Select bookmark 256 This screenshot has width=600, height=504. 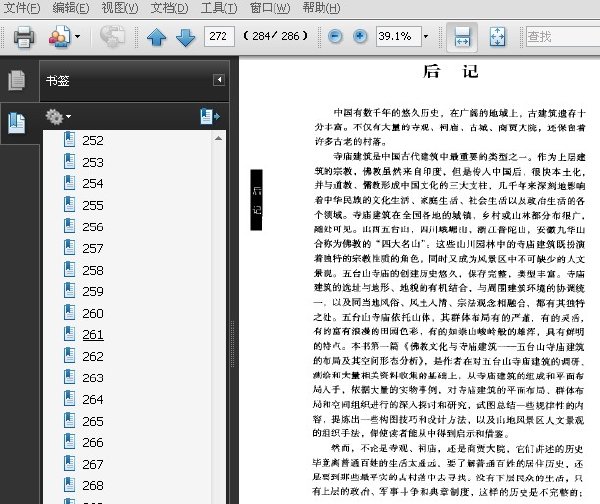tap(93, 227)
